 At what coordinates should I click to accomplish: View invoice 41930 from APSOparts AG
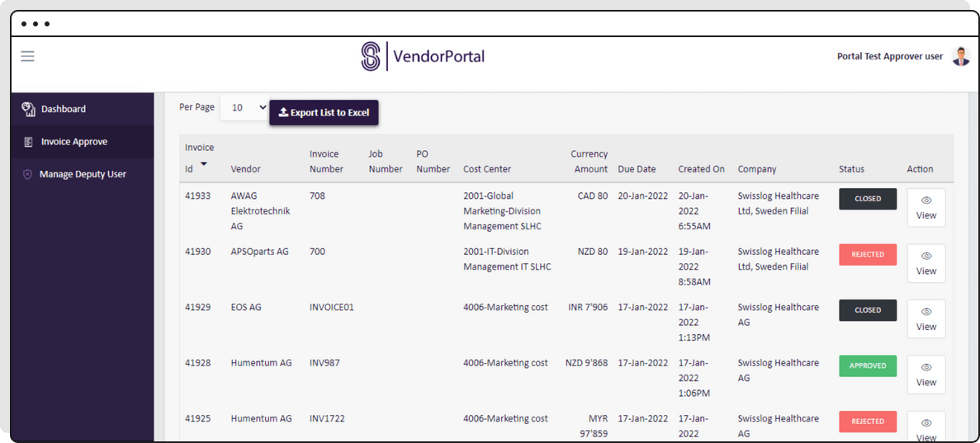click(x=926, y=263)
